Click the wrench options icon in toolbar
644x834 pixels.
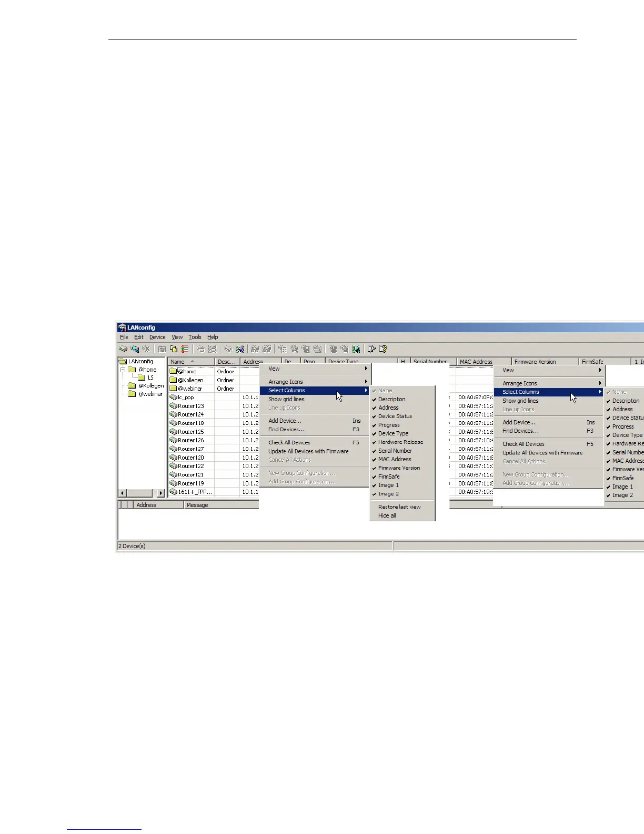[x=371, y=349]
